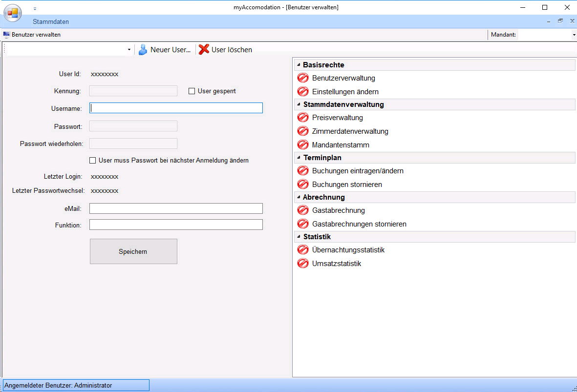Click the Kennung input field
577x392 pixels.
(x=133, y=91)
